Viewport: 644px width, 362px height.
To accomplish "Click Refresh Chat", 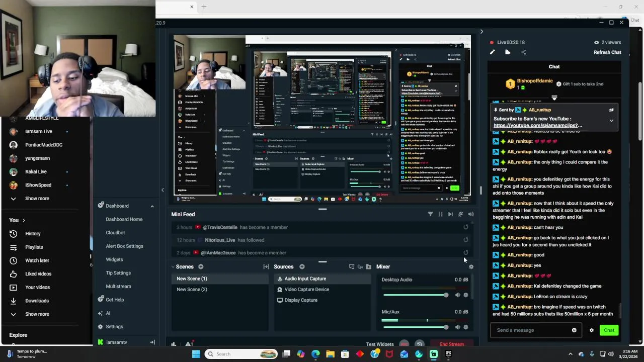I will click(x=607, y=52).
